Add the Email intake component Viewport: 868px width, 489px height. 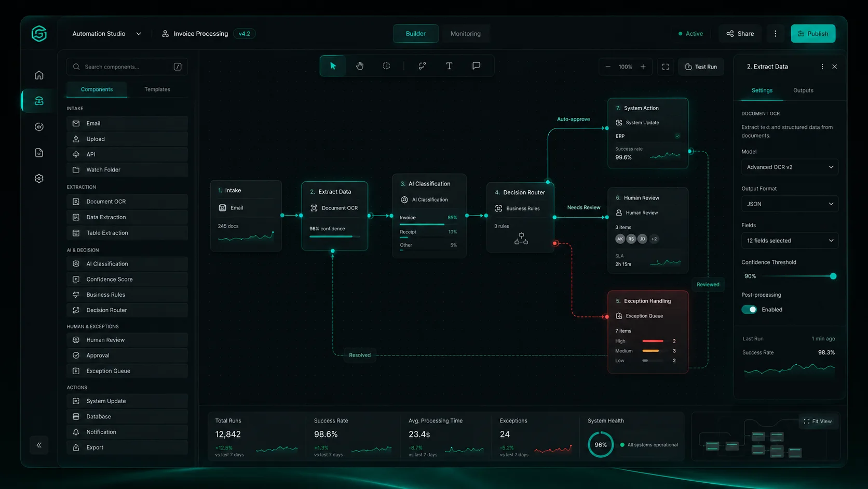(x=127, y=123)
